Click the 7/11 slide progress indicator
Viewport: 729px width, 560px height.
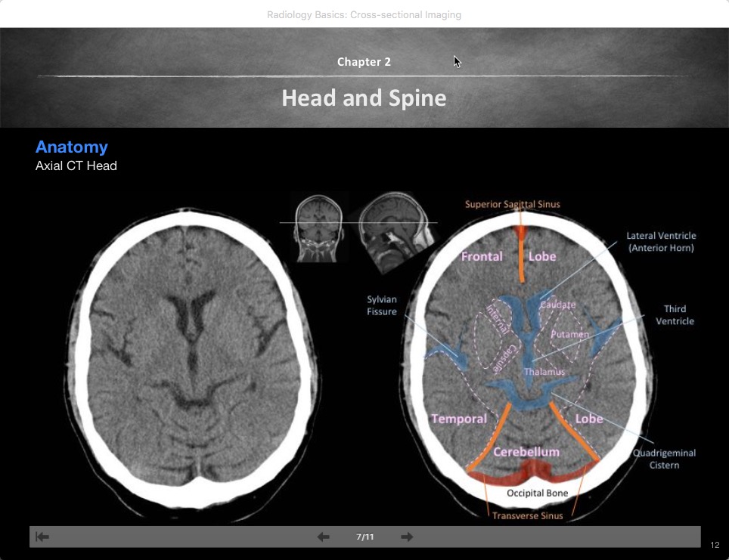[x=366, y=537]
